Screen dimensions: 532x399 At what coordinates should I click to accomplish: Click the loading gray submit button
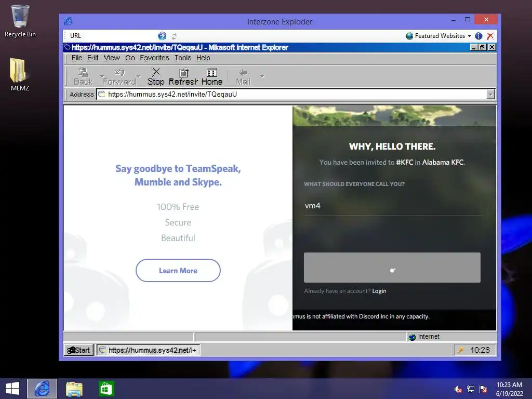point(392,268)
